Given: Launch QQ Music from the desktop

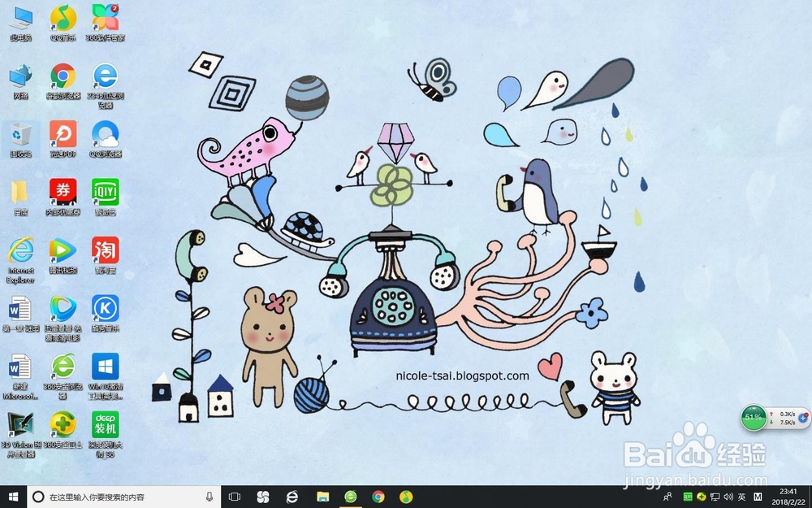Looking at the screenshot, I should pos(63,24).
